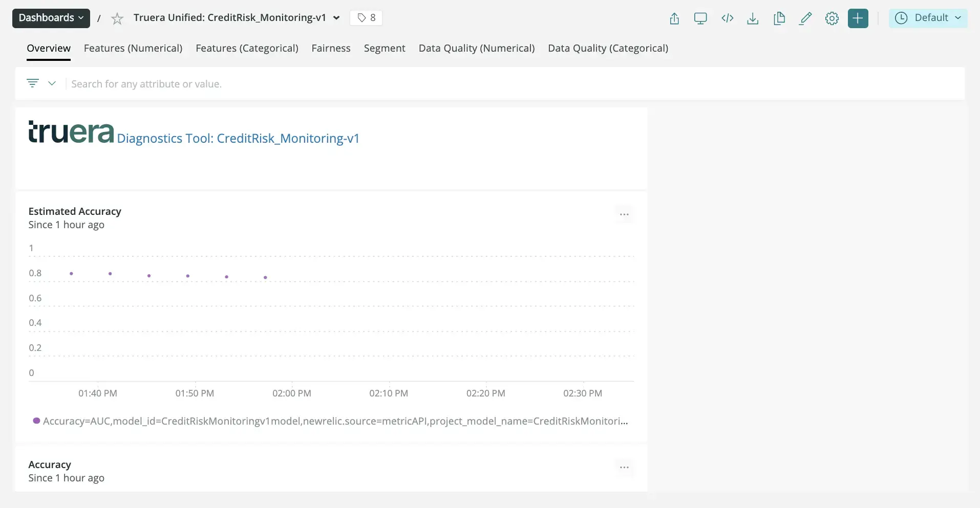Switch to Data Quality (Numerical) tab
980x508 pixels.
pos(477,48)
